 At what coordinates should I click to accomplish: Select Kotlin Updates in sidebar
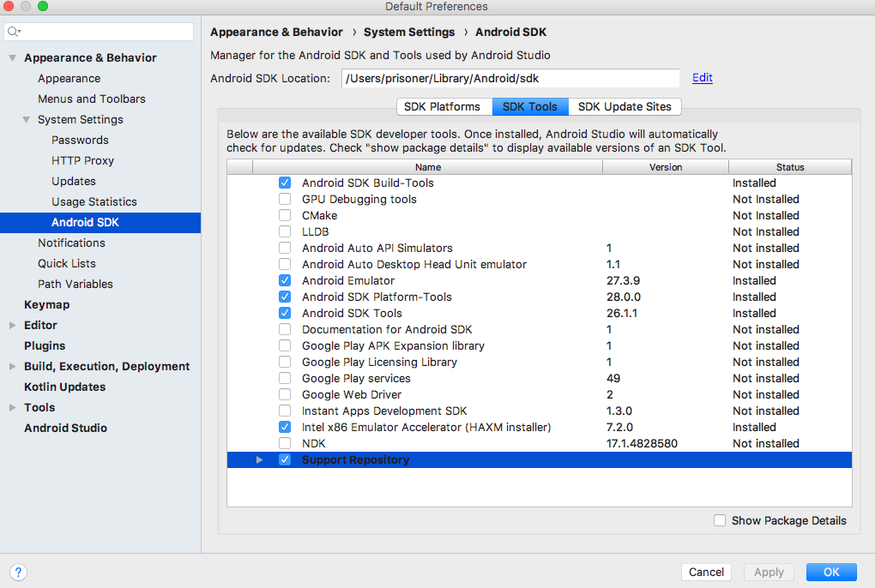tap(64, 387)
